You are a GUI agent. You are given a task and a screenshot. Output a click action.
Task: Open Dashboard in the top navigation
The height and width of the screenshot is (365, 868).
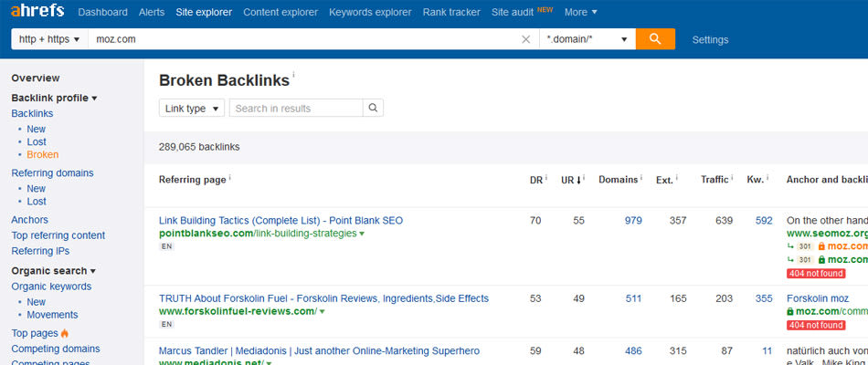[103, 12]
